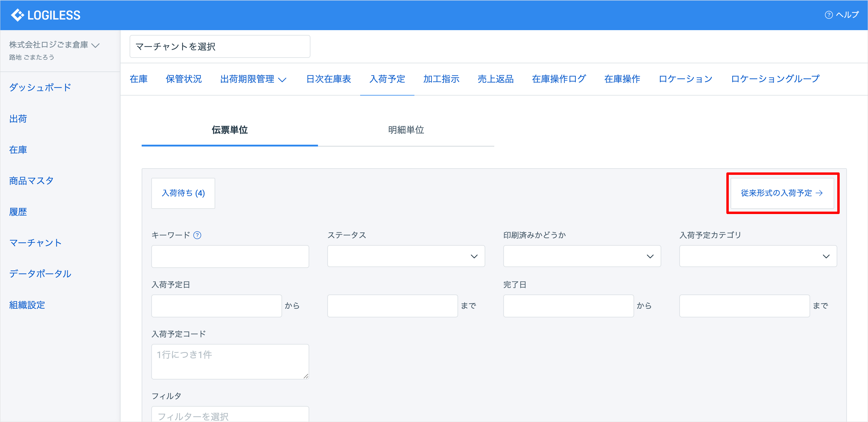This screenshot has height=422, width=868.
Task: Click the LOGILESS logo icon
Action: [x=17, y=15]
